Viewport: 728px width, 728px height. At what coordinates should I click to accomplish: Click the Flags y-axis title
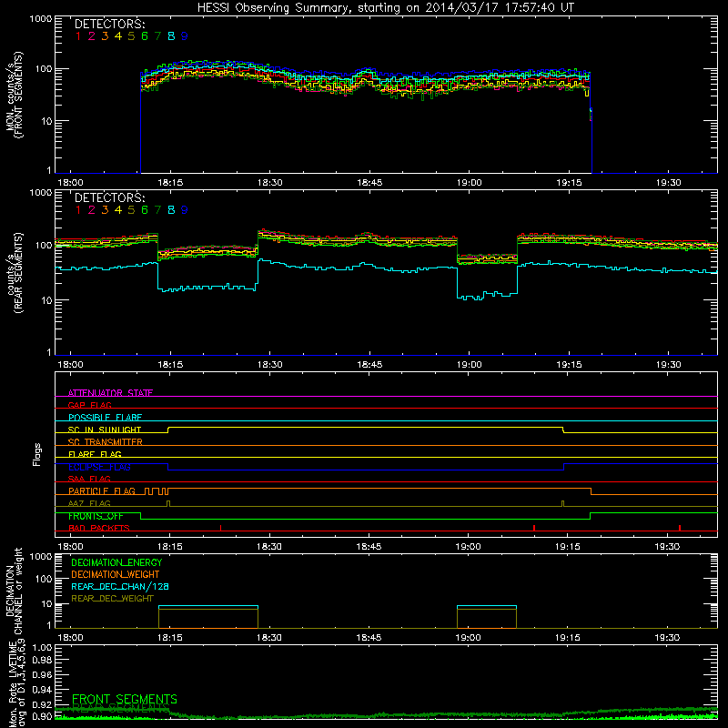[37, 454]
